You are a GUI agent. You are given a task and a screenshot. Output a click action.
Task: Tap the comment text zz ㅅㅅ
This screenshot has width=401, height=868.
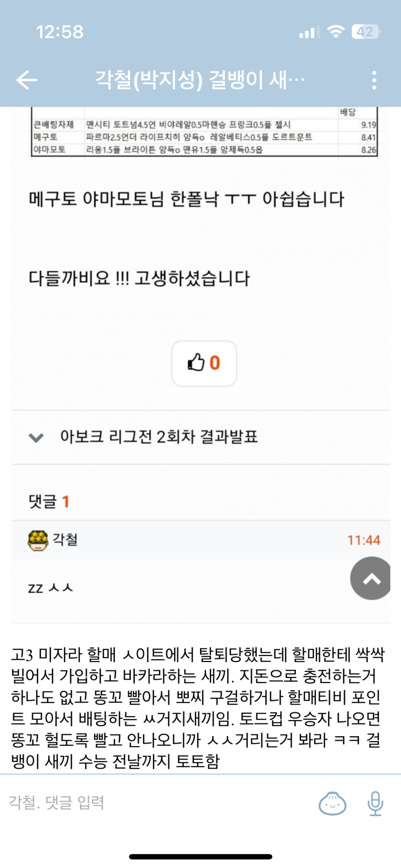(x=51, y=587)
